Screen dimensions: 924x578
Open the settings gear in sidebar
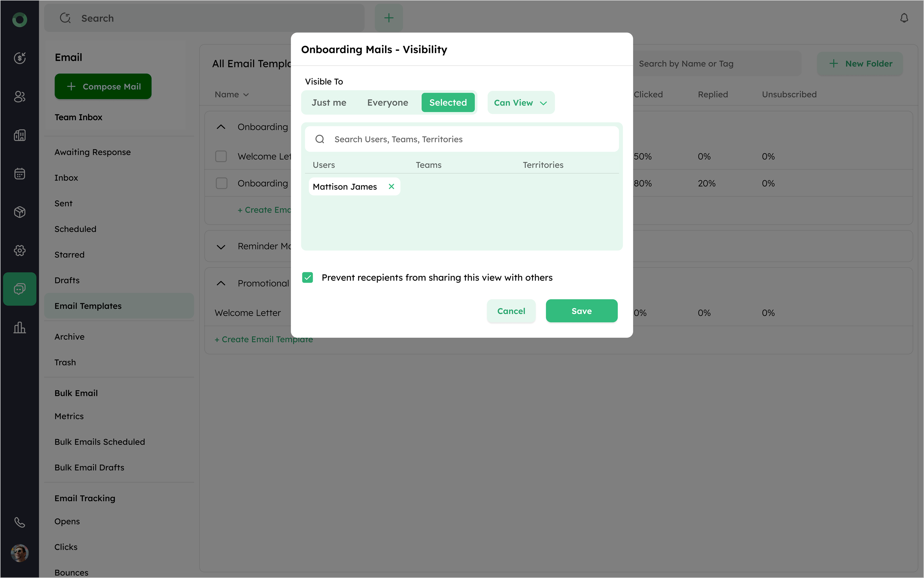20,250
